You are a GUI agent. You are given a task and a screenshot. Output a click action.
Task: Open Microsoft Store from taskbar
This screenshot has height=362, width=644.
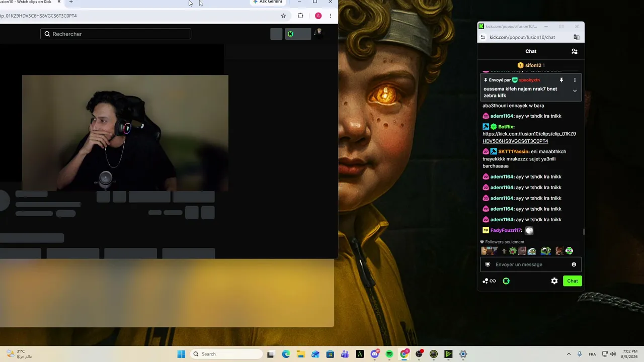click(330, 354)
